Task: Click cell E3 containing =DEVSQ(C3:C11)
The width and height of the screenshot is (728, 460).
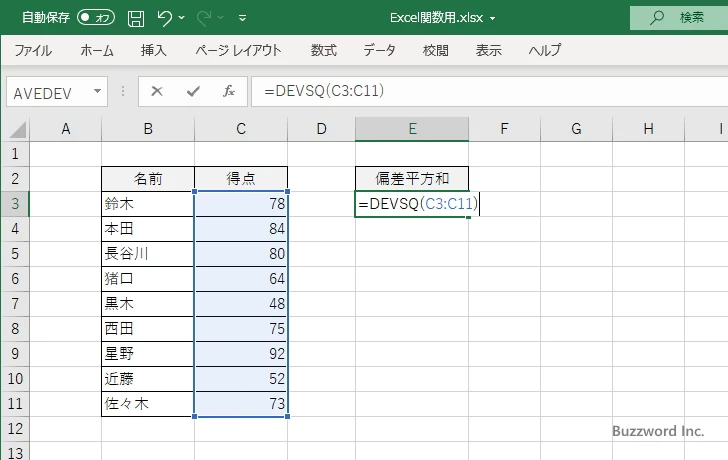Action: pos(412,204)
